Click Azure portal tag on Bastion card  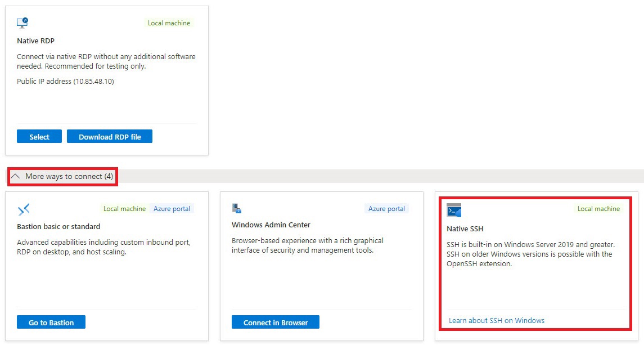pos(172,209)
